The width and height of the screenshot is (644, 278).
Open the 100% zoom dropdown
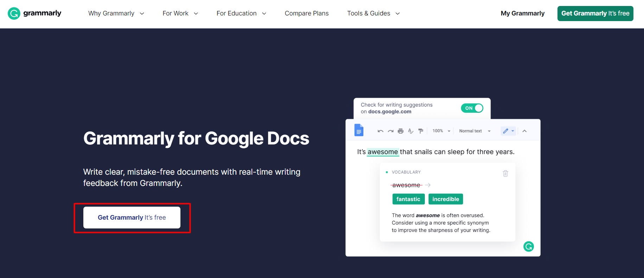[x=441, y=131]
